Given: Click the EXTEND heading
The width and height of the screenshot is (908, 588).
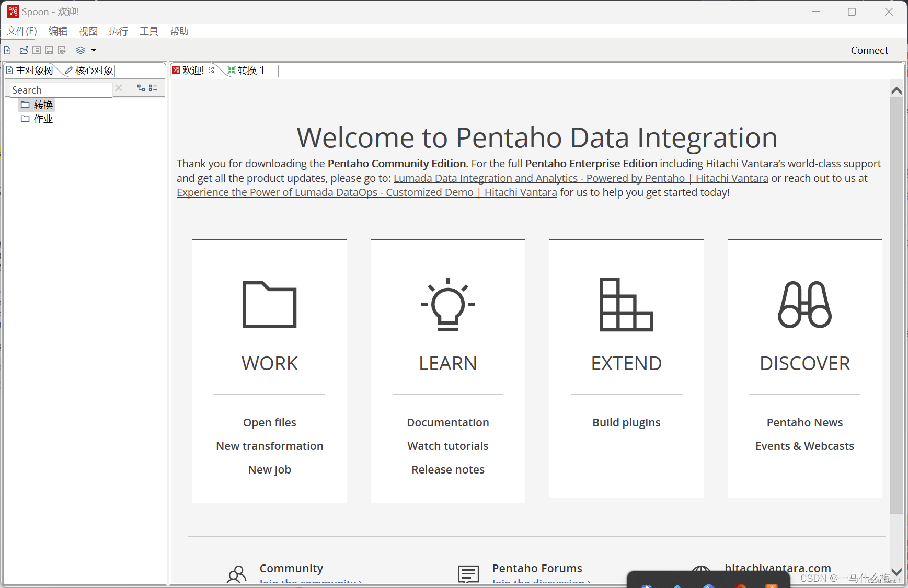Looking at the screenshot, I should pyautogui.click(x=626, y=363).
